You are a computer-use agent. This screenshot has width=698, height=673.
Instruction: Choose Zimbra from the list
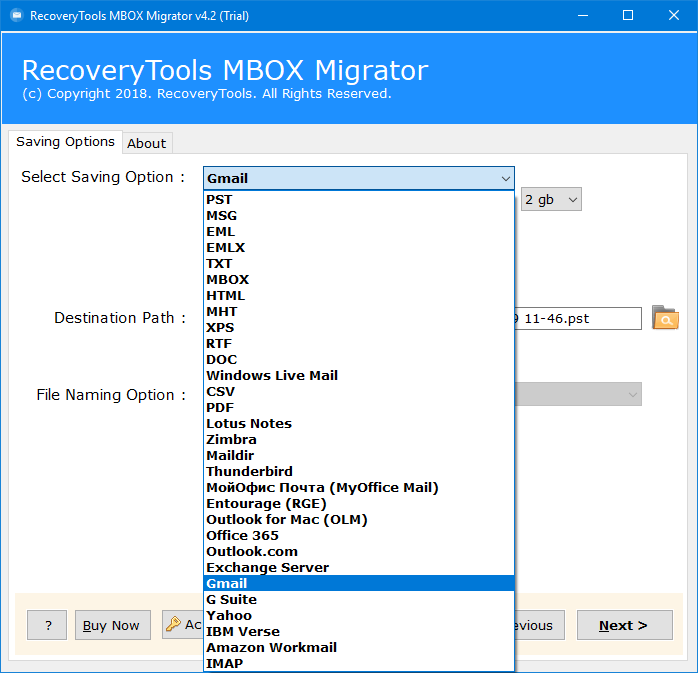click(359, 440)
